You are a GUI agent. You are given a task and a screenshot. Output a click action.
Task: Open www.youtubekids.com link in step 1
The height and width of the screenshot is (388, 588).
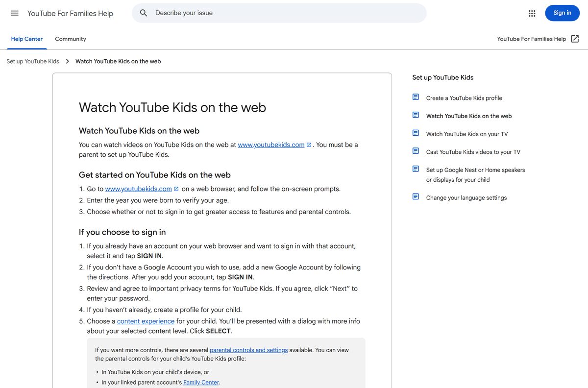click(x=138, y=189)
